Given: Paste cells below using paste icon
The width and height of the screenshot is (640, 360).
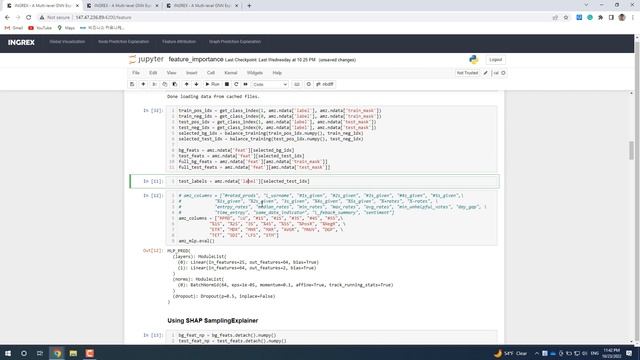Looking at the screenshot, I should (175, 84).
